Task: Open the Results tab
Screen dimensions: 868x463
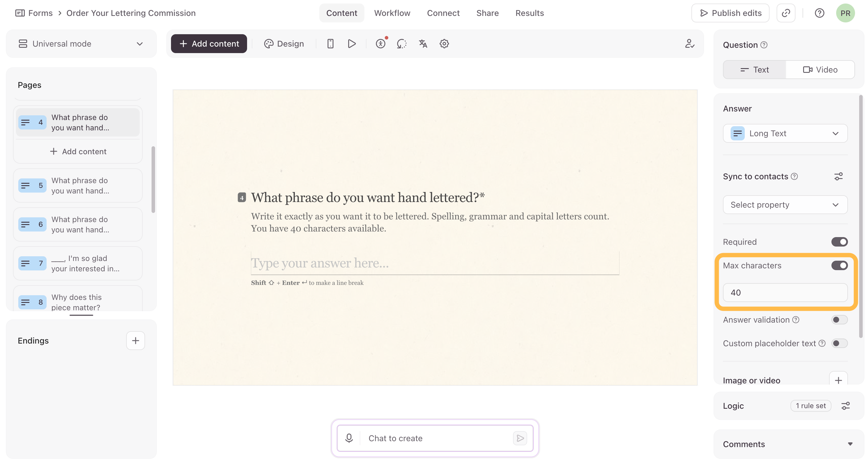Action: [529, 13]
